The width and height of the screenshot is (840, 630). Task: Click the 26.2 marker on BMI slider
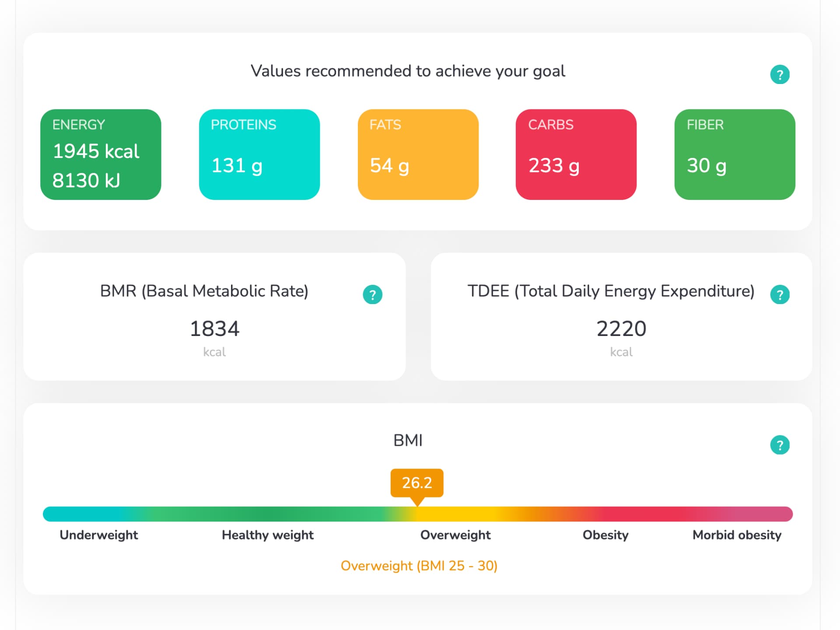click(x=417, y=483)
